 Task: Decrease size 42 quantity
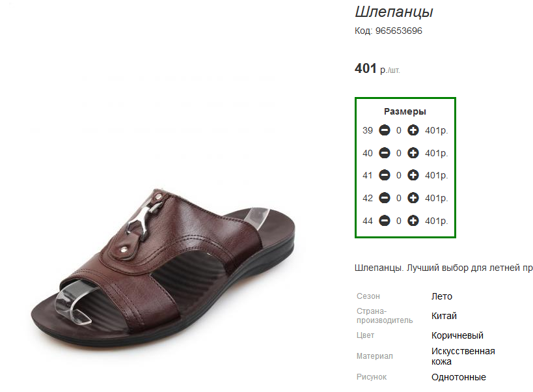pyautogui.click(x=385, y=198)
